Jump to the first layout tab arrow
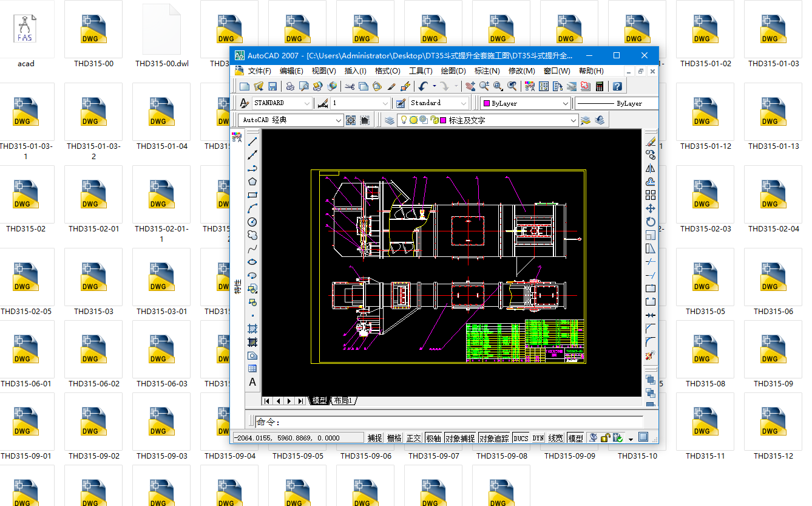The width and height of the screenshot is (812, 506). tap(268, 401)
